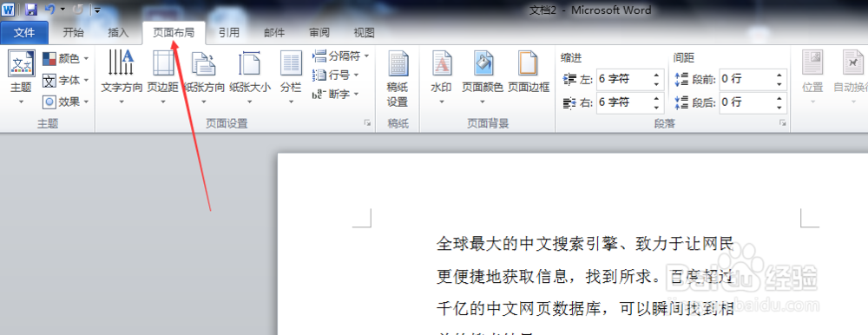Decrease spacing after with down spinner
Viewport: 868px width, 335px height.
(779, 108)
